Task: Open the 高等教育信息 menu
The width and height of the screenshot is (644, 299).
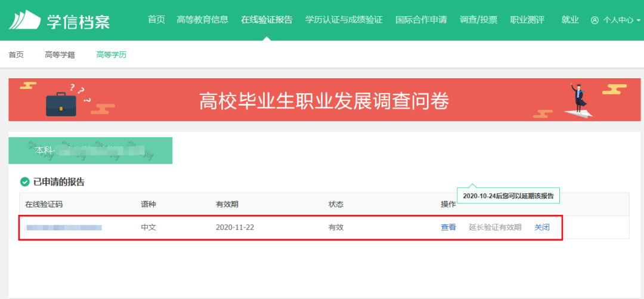Action: point(203,20)
